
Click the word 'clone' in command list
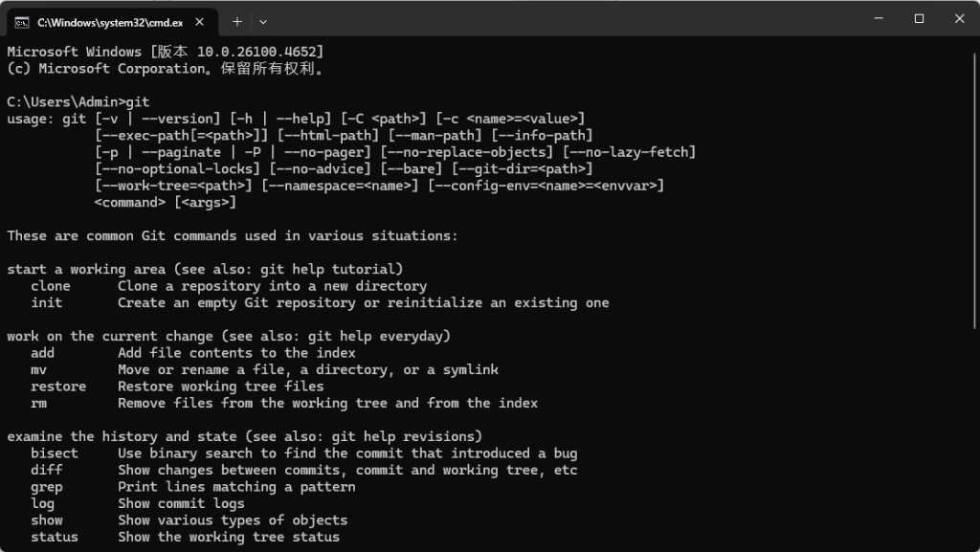tap(51, 286)
